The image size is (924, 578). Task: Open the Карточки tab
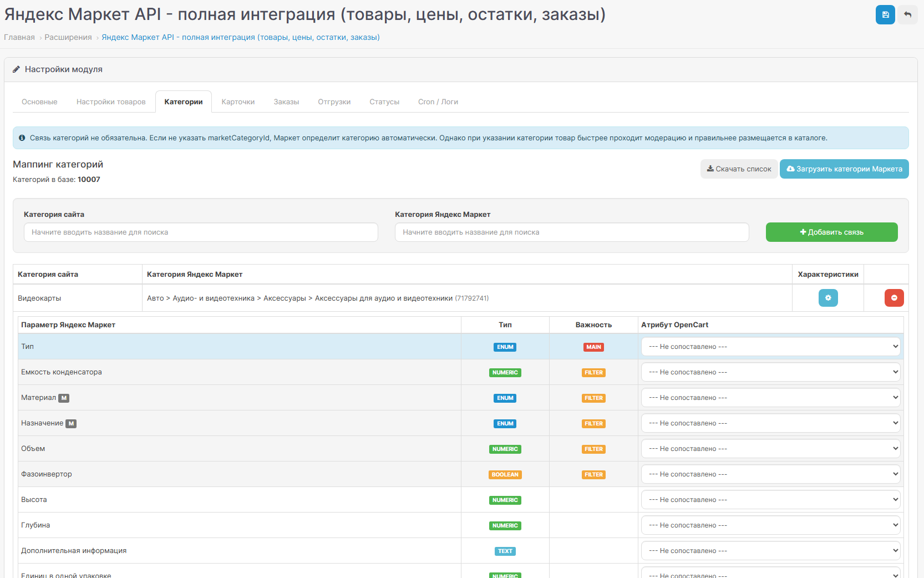pyautogui.click(x=238, y=102)
